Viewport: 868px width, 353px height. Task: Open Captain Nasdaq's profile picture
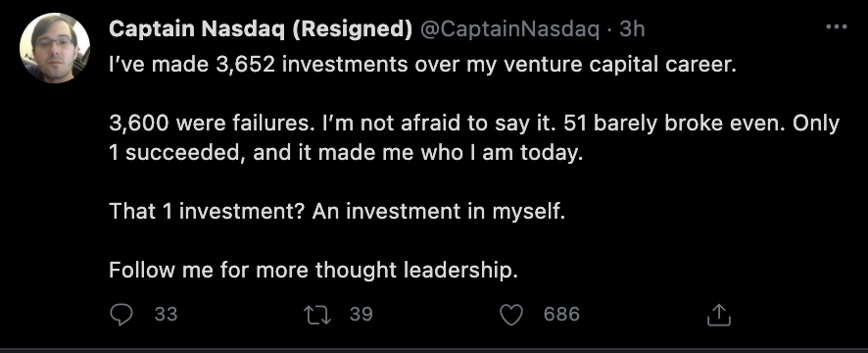click(x=55, y=48)
